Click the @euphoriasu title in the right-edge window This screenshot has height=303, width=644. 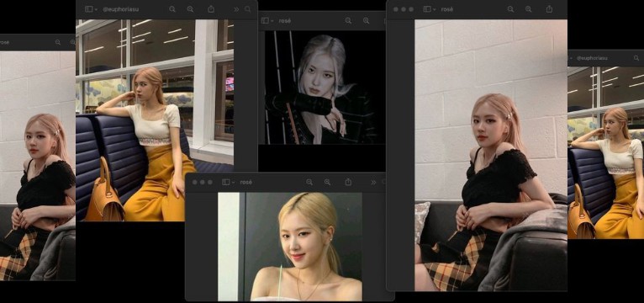coord(592,58)
